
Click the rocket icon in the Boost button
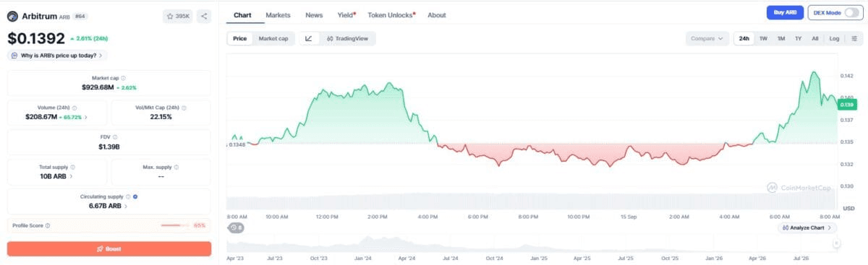[100, 248]
